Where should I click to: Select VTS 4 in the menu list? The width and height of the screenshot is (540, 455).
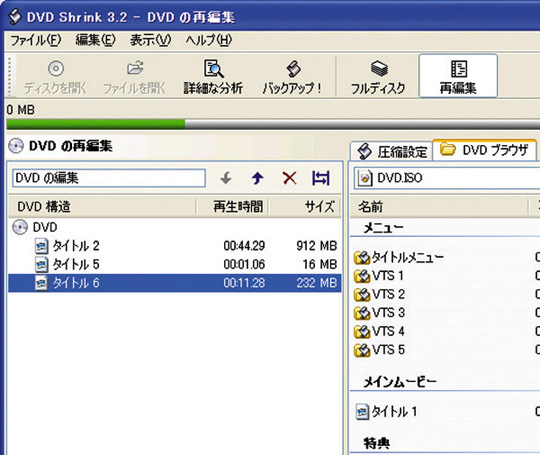(388, 332)
